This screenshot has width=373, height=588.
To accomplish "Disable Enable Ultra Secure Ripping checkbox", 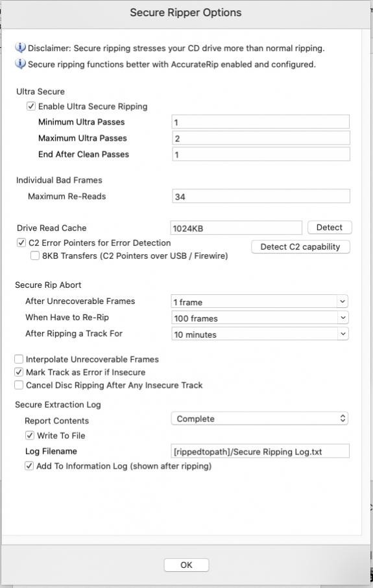I will tap(30, 106).
